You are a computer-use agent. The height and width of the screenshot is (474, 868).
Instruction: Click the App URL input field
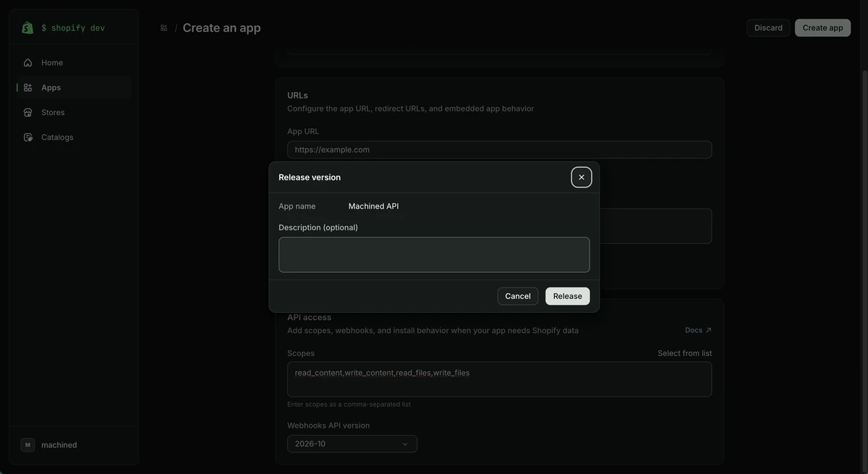[x=500, y=150]
